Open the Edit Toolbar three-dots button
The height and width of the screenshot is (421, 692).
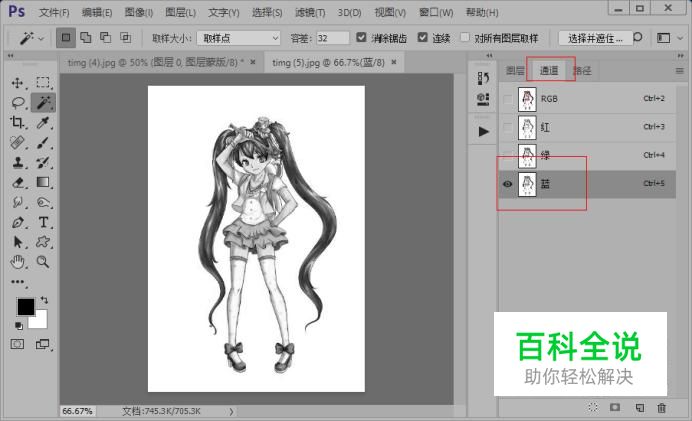coord(17,282)
